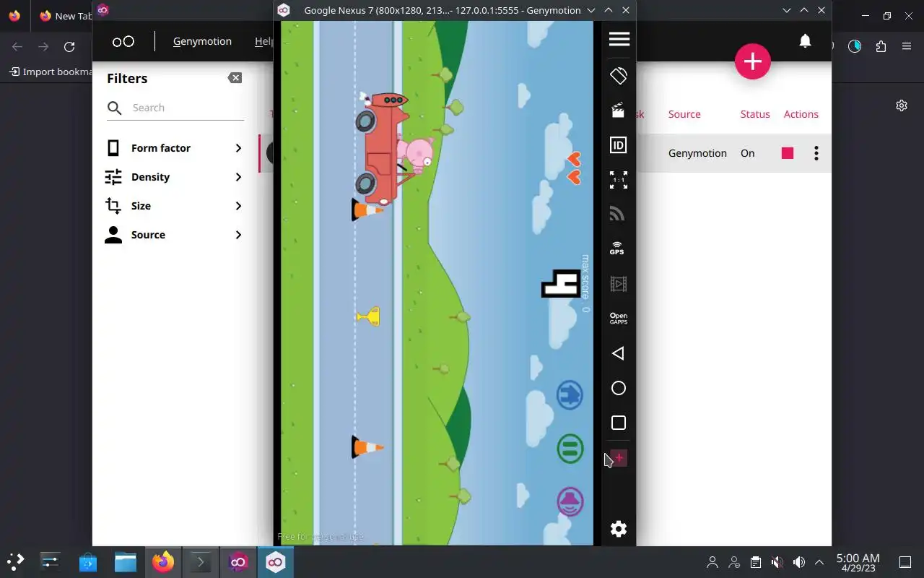Tap the purple horn button in game
Viewport: 924px width, 578px height.
click(x=570, y=501)
